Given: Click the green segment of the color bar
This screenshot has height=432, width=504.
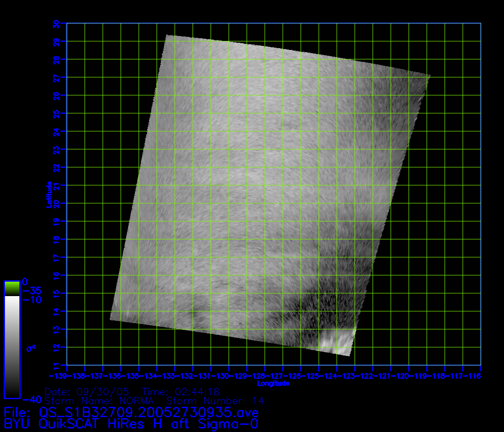Looking at the screenshot, I should 12,288.
